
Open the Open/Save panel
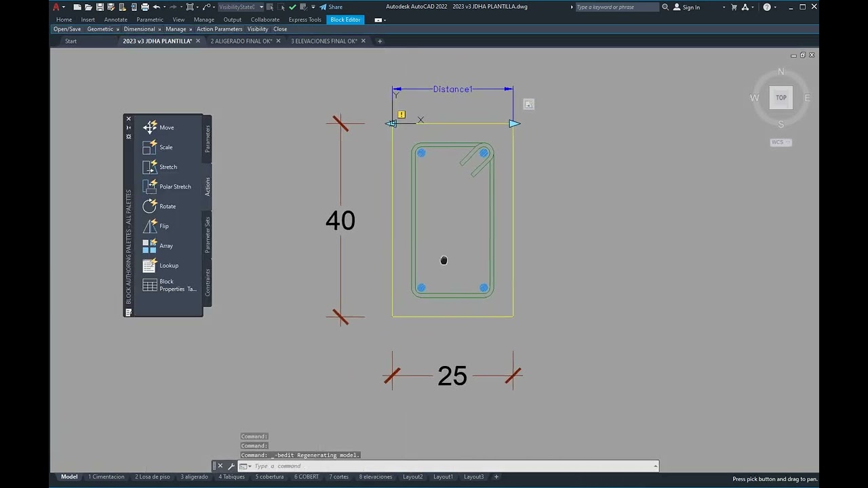tap(67, 29)
